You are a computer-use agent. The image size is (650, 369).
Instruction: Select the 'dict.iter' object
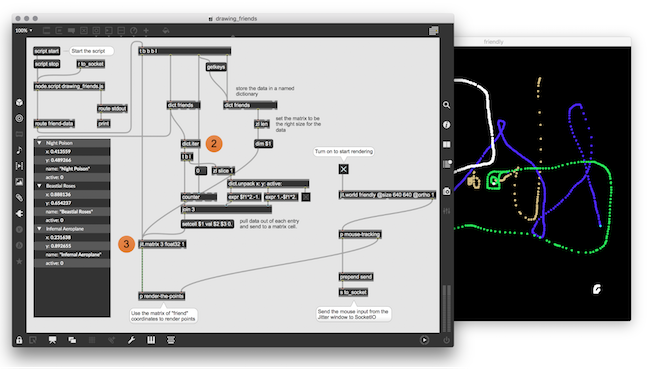pyautogui.click(x=191, y=144)
